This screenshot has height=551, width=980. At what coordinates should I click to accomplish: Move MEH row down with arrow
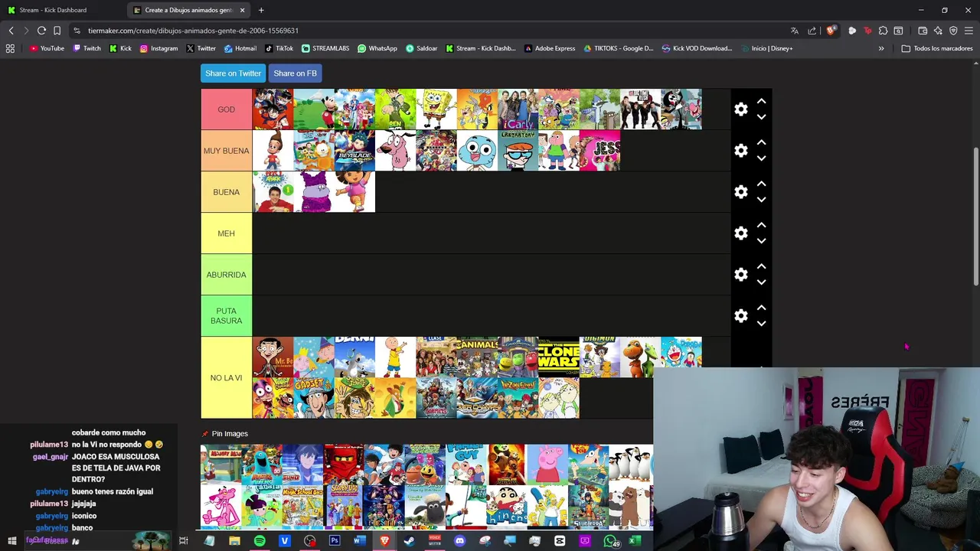coord(761,241)
